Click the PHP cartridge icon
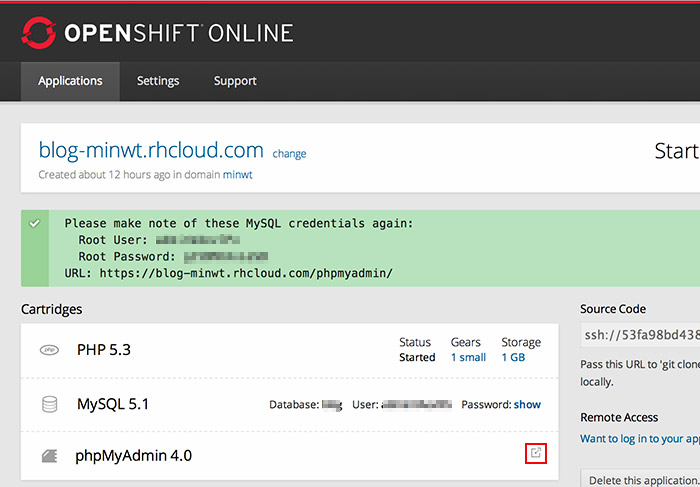 49,350
